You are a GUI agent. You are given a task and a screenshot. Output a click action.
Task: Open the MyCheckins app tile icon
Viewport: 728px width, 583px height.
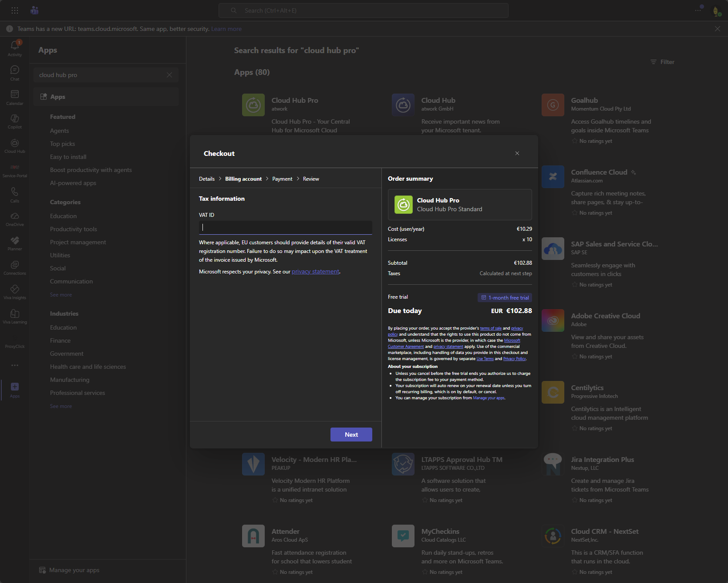[x=403, y=536]
